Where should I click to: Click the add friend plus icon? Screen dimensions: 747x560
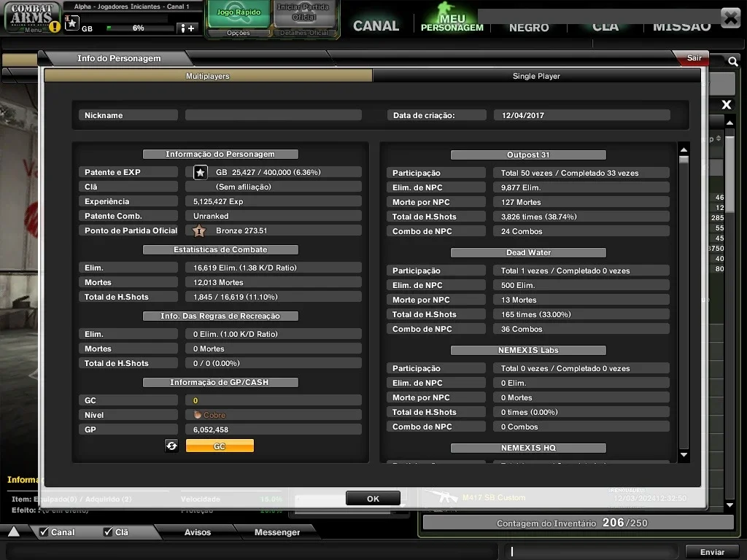pos(187,28)
